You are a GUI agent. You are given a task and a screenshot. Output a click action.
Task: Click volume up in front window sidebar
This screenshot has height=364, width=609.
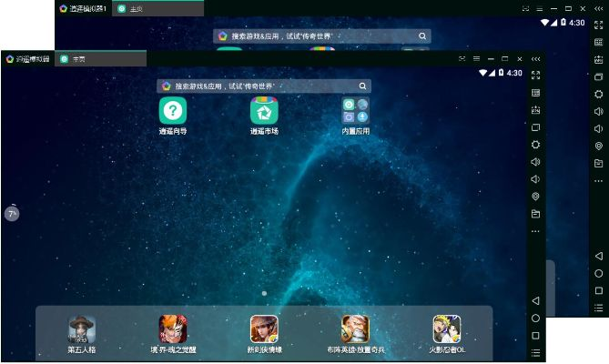pos(535,162)
